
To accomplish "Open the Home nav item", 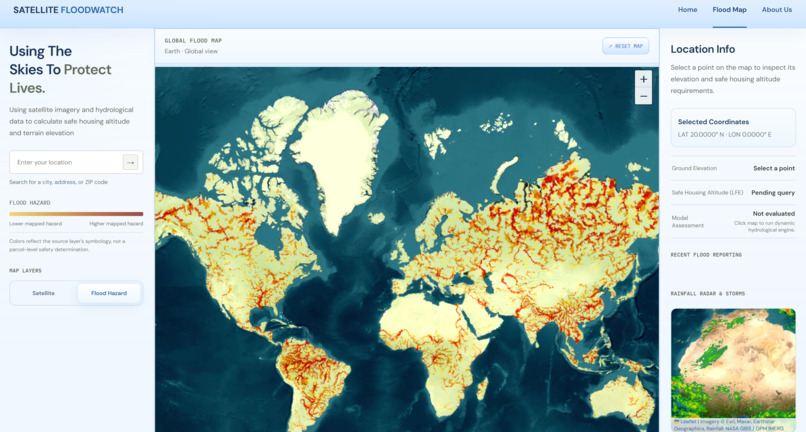I will pyautogui.click(x=687, y=10).
